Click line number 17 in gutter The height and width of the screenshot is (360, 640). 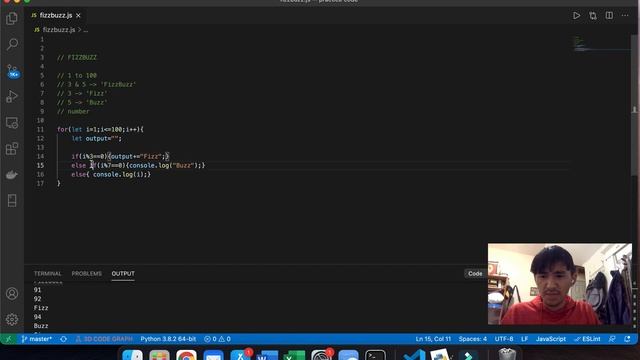[40, 183]
